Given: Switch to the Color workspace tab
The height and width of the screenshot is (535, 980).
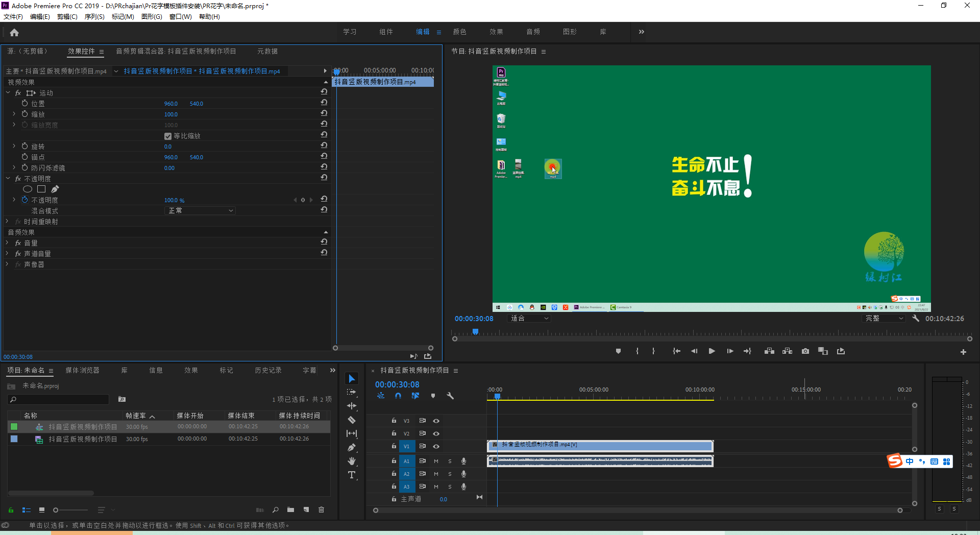Looking at the screenshot, I should [459, 32].
